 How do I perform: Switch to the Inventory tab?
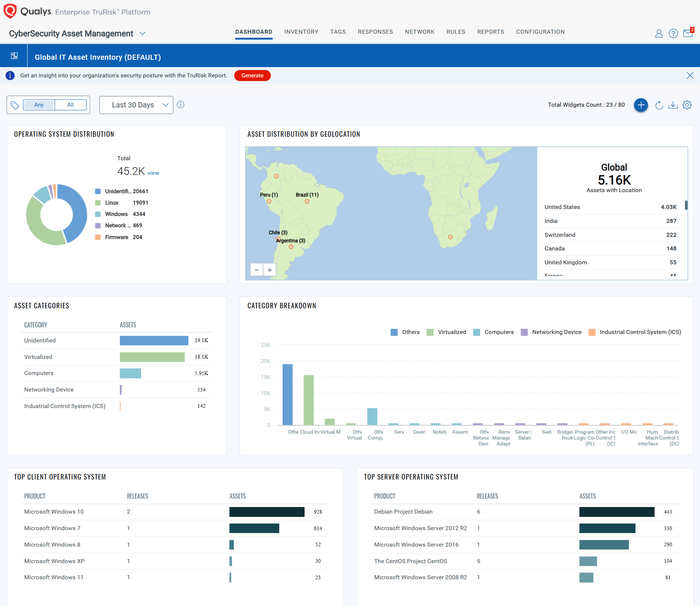tap(301, 32)
